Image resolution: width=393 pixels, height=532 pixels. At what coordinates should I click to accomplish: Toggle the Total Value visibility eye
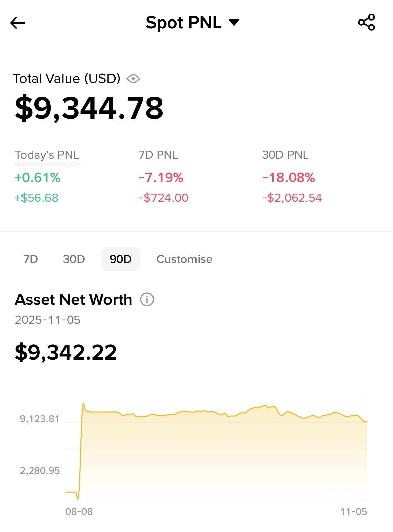[x=133, y=79]
